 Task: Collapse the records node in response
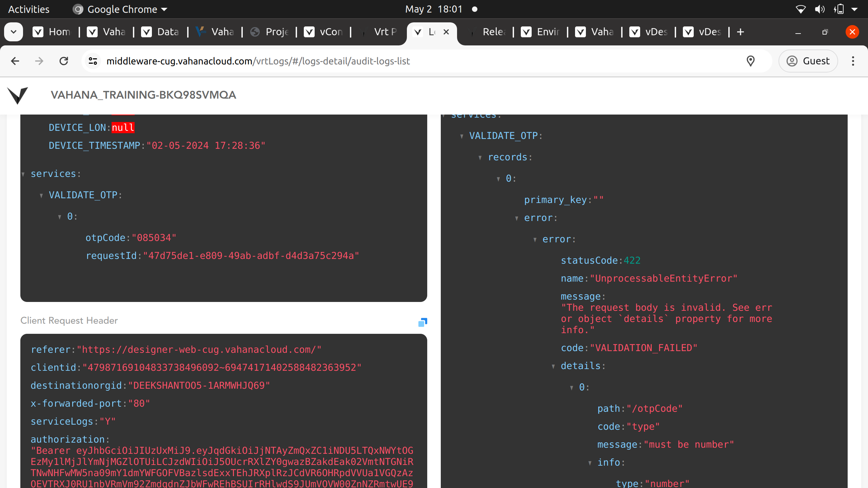(480, 158)
